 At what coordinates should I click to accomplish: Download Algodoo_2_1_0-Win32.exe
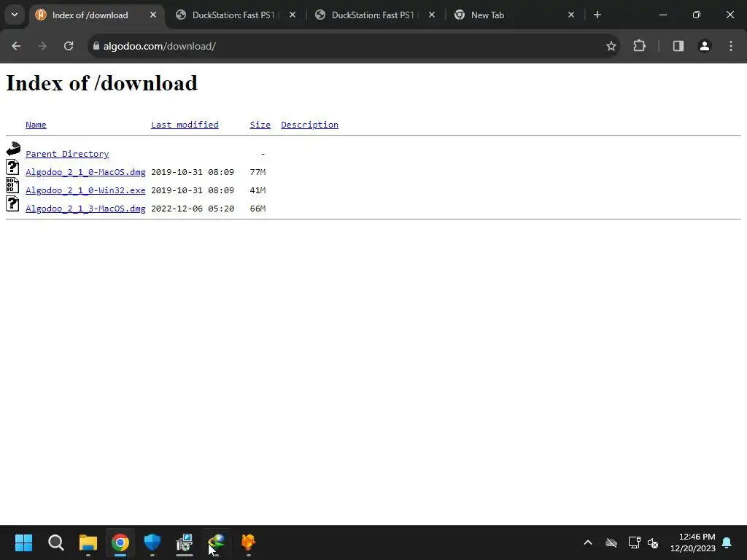(x=85, y=190)
